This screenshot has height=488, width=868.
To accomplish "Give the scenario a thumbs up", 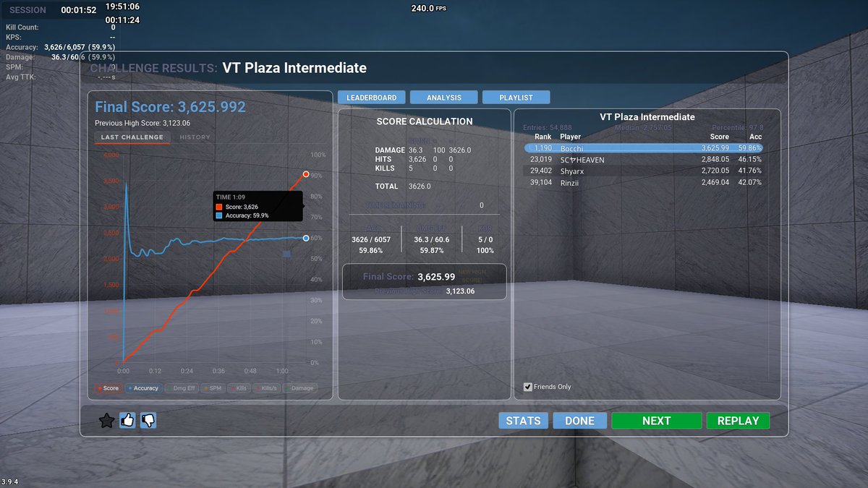I will (x=127, y=420).
